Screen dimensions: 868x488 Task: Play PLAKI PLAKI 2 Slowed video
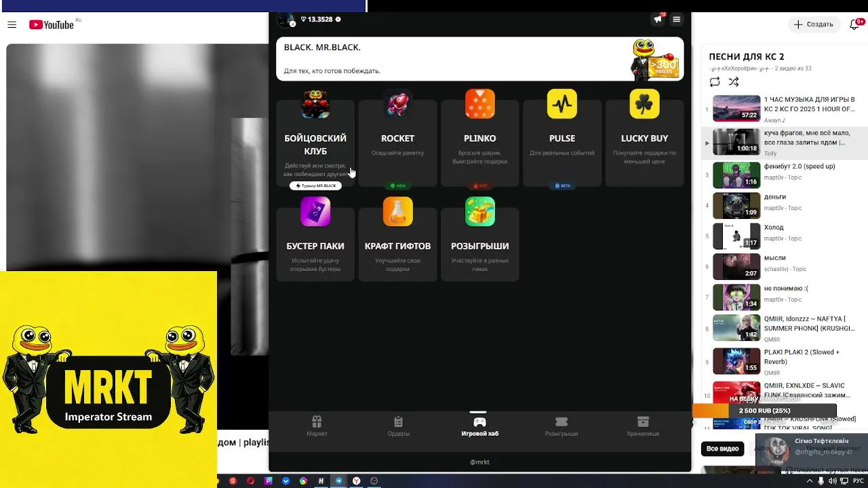785,361
